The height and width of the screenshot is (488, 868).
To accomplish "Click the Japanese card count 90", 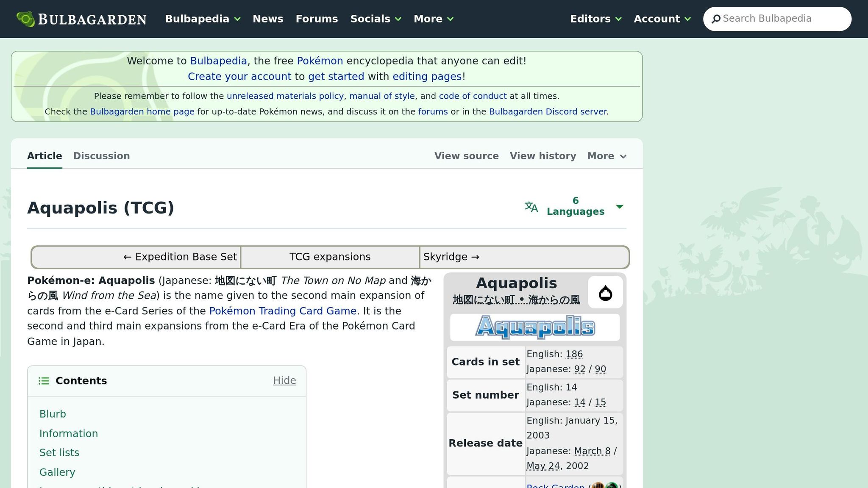I will click(x=600, y=369).
